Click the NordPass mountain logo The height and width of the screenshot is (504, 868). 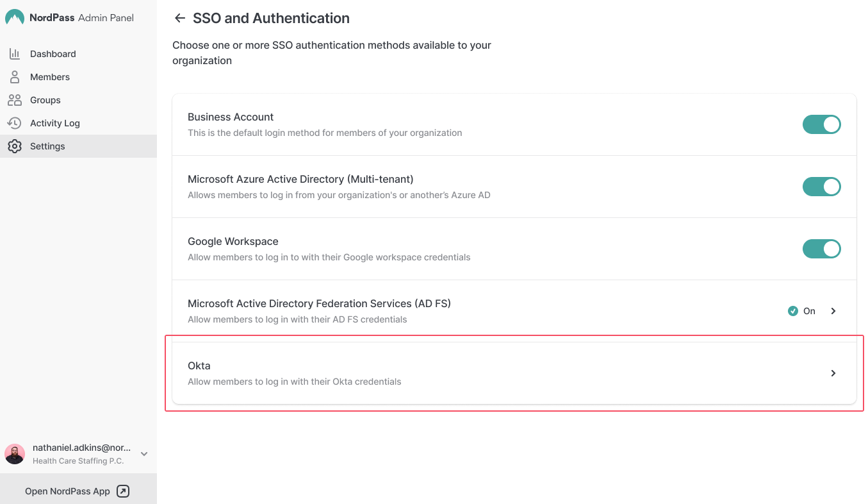(x=15, y=17)
